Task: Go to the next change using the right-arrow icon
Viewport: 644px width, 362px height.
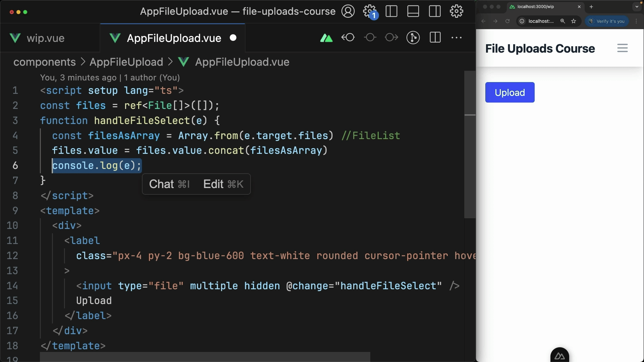Action: point(391,38)
